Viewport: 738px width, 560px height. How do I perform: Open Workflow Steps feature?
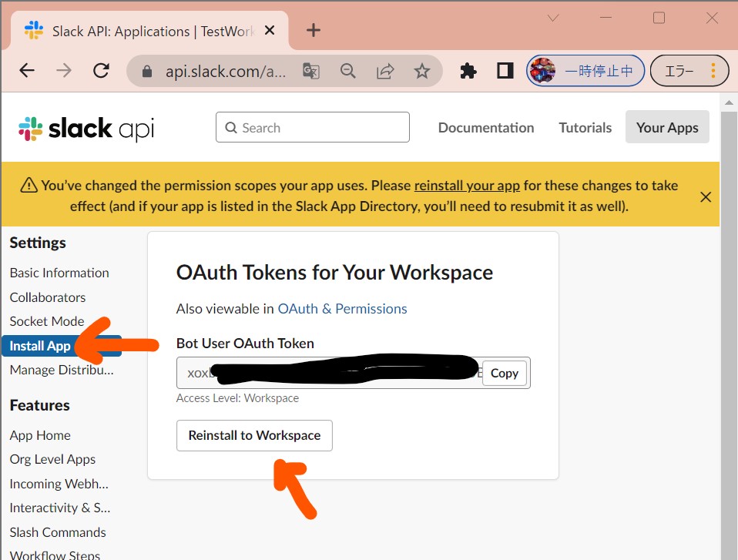click(x=55, y=555)
